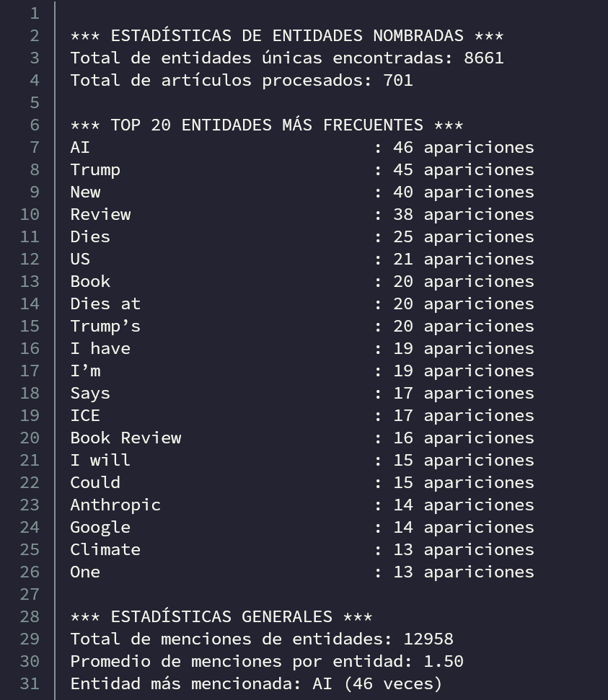Click the word 'Review' on line 10
608x700 pixels.
click(100, 214)
